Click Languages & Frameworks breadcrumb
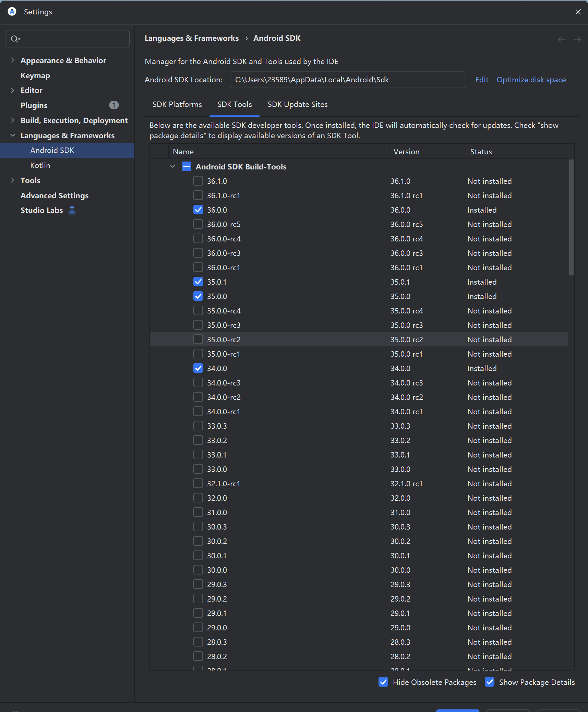 point(192,38)
